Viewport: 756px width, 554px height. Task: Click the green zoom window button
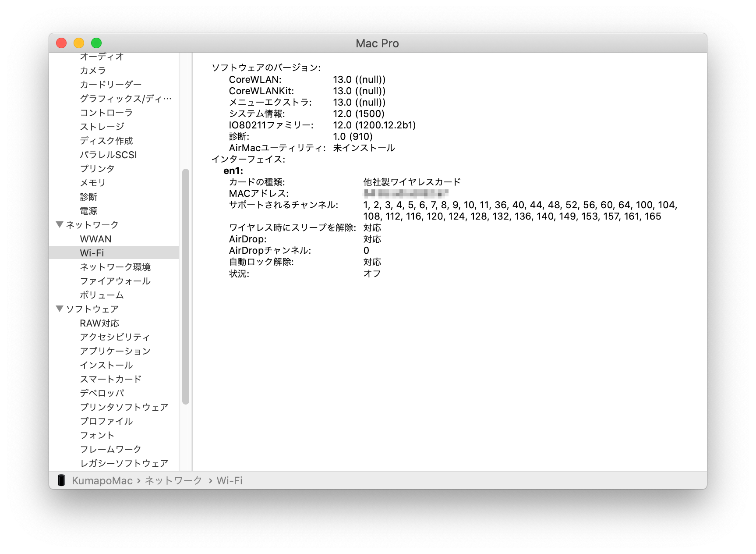click(x=96, y=43)
